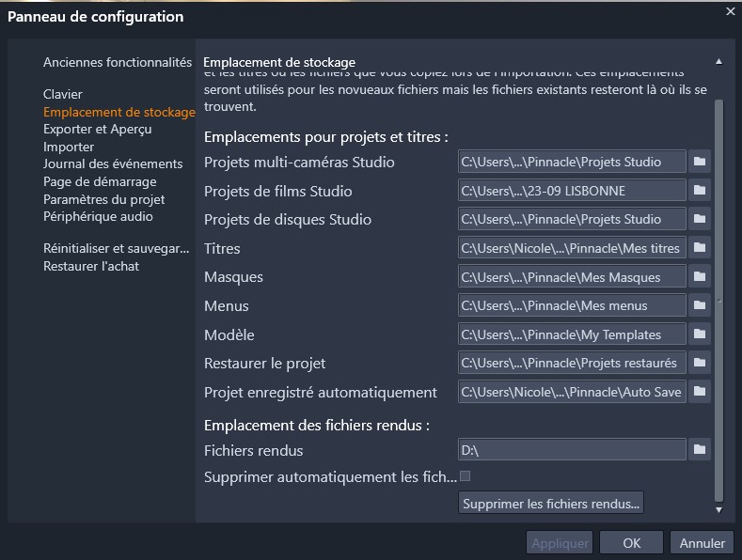
Task: Open folder picker for Modèle path
Action: click(x=700, y=334)
